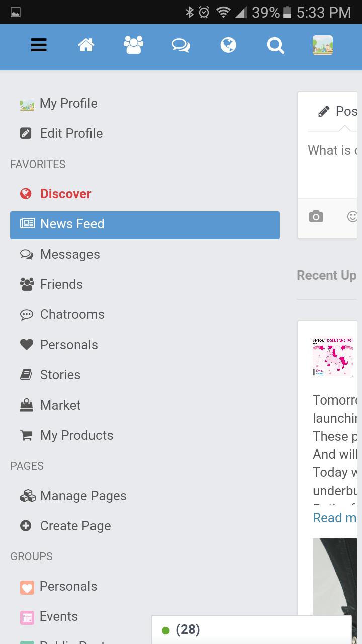This screenshot has width=362, height=644.
Task: Tap the camera icon in post box
Action: (x=316, y=217)
